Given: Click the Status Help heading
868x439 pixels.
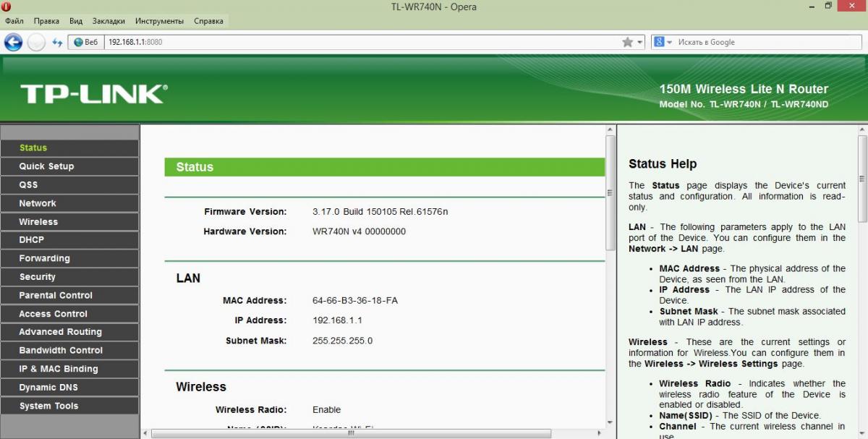Looking at the screenshot, I should tap(663, 163).
